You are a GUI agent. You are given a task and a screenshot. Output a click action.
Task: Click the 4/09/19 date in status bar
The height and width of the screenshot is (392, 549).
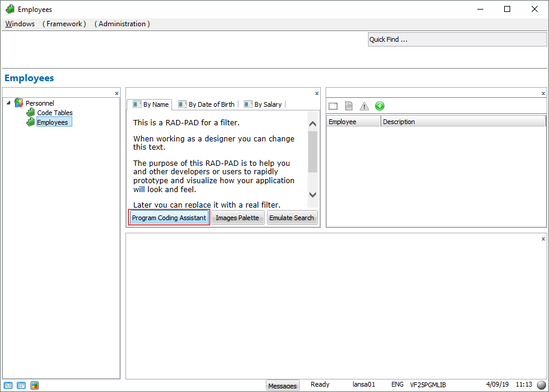point(497,384)
